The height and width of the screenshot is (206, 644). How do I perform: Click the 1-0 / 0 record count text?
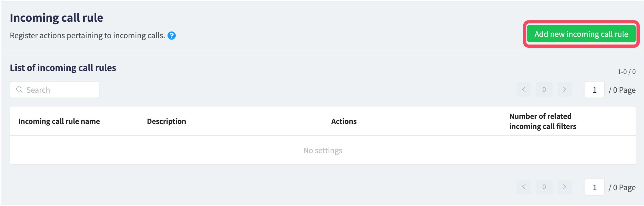[626, 72]
